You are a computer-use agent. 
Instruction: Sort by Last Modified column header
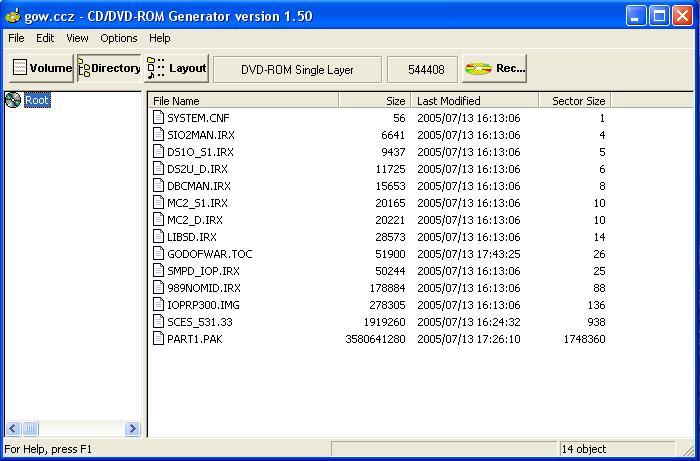pyautogui.click(x=473, y=100)
